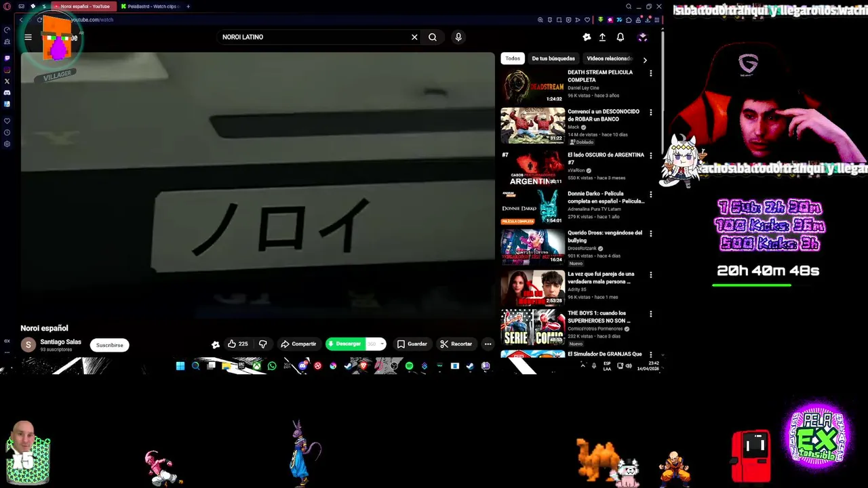Click the Compartir share button
The width and height of the screenshot is (868, 488).
point(298,344)
